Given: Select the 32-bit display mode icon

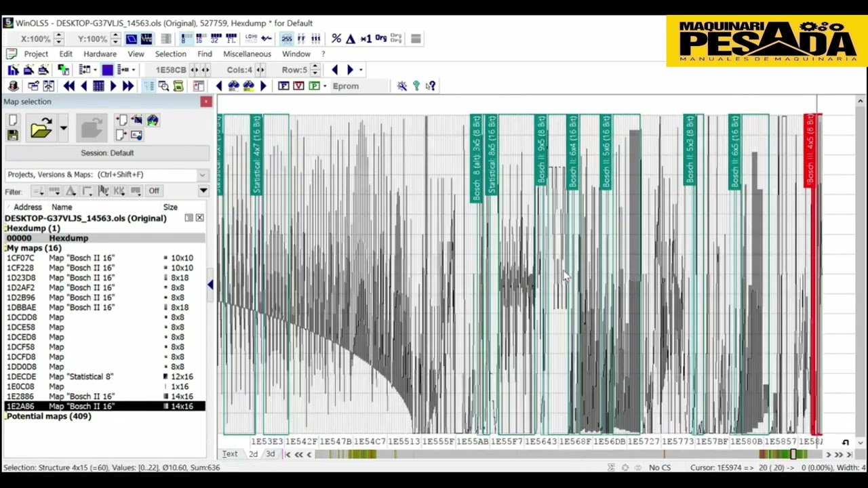Looking at the screenshot, I should [216, 39].
